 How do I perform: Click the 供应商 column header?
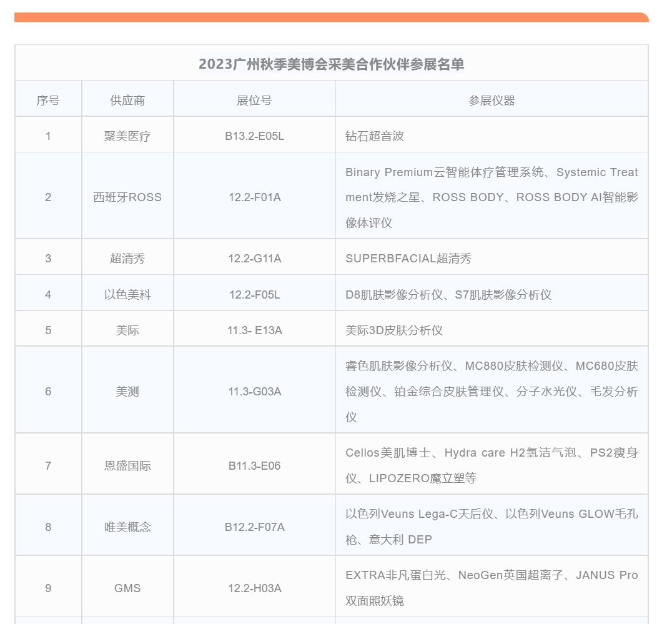click(127, 101)
